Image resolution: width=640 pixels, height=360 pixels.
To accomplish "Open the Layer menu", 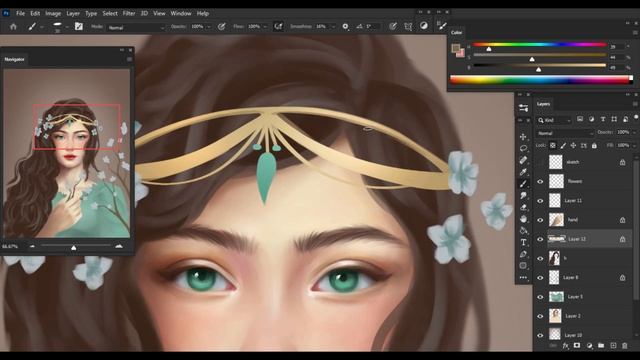I will tap(73, 13).
